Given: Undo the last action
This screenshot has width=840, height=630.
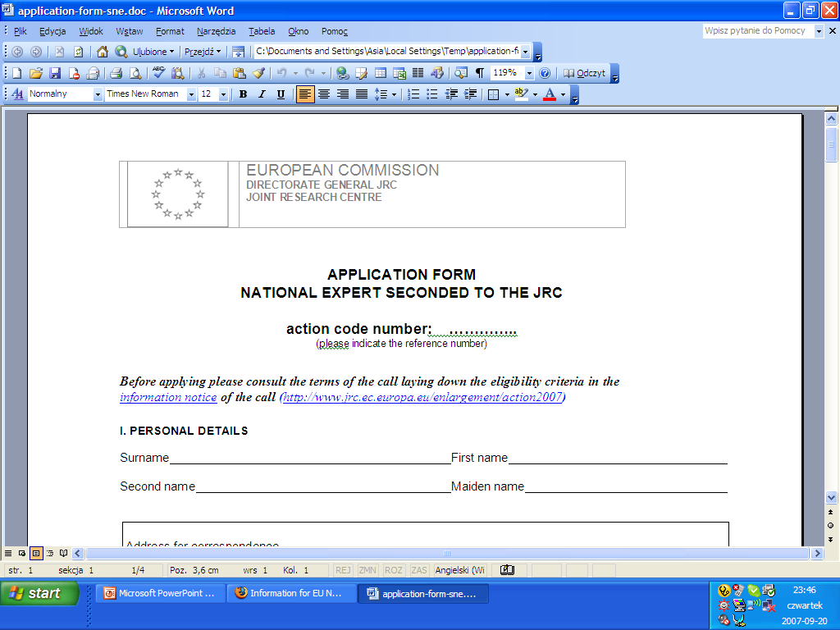Looking at the screenshot, I should click(x=282, y=73).
